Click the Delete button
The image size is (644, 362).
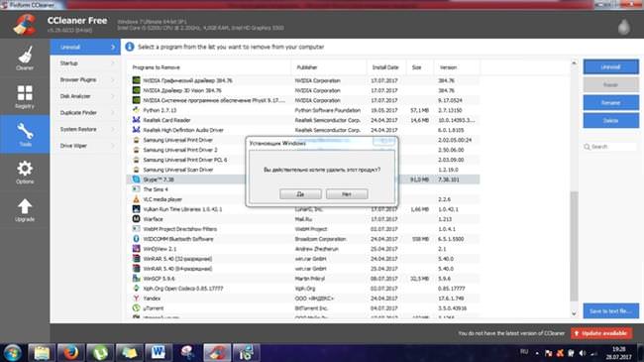(x=610, y=121)
